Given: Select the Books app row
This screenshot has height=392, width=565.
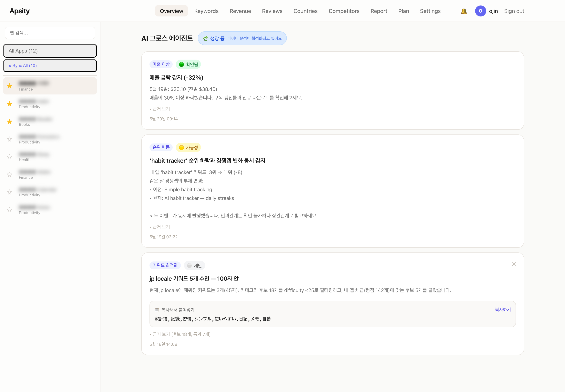Looking at the screenshot, I should coord(50,122).
